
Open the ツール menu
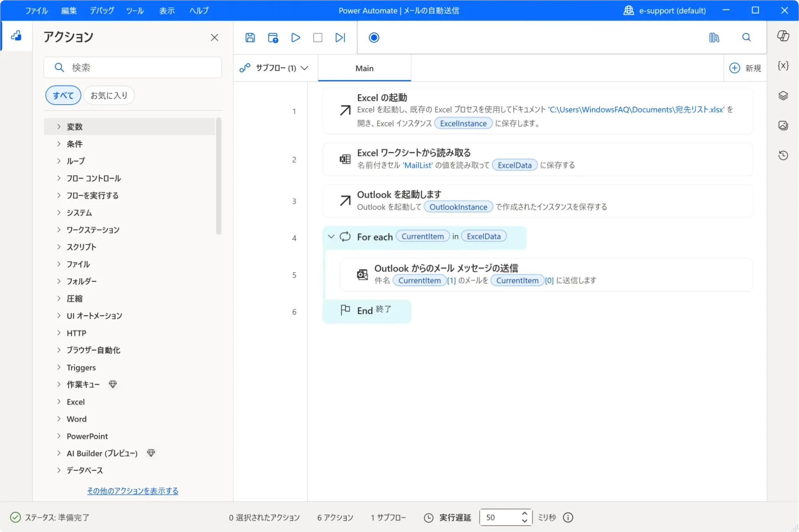(135, 11)
